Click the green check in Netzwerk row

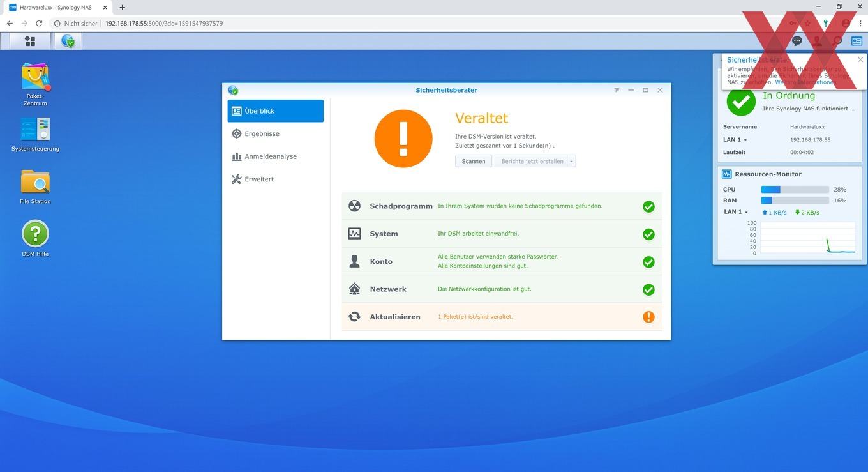click(648, 289)
